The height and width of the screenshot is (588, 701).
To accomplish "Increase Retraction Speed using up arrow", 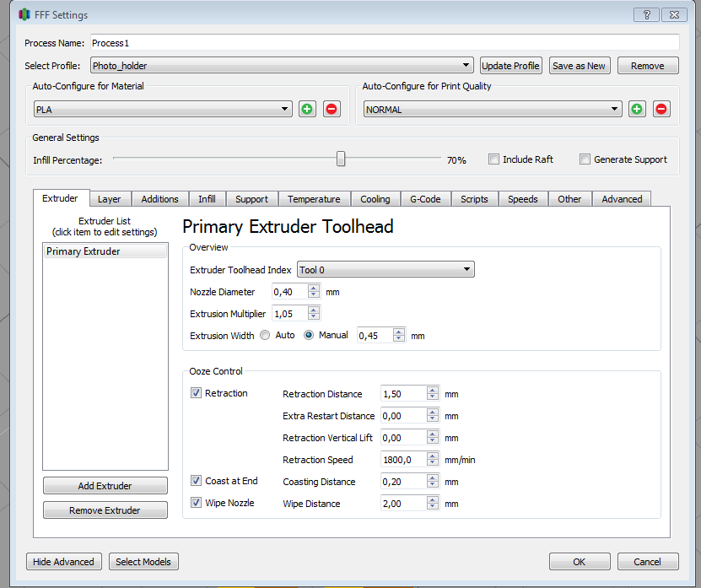I will [433, 456].
